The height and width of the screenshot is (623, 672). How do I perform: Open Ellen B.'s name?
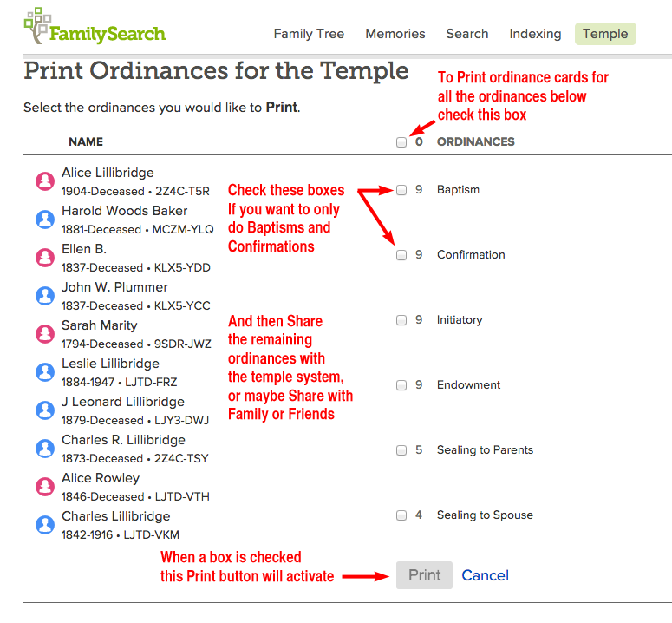(x=84, y=249)
